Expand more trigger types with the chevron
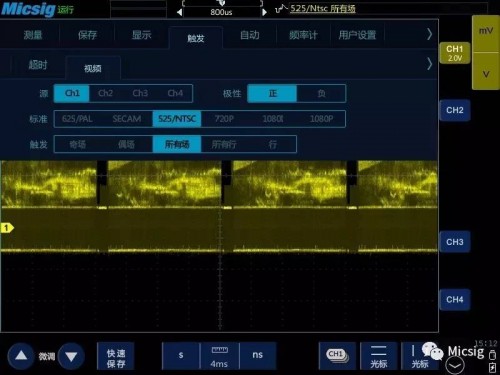The width and height of the screenshot is (500, 375). 430,64
